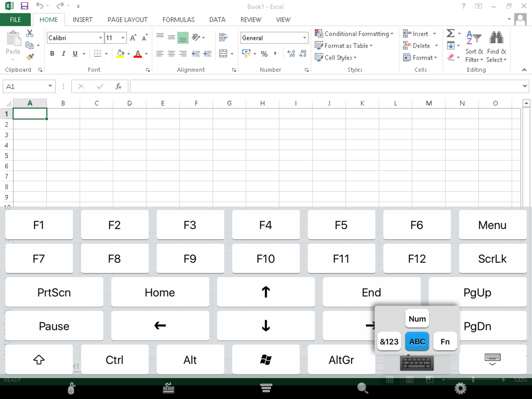532x399 pixels.
Task: Toggle Bold formatting
Action: [52, 54]
